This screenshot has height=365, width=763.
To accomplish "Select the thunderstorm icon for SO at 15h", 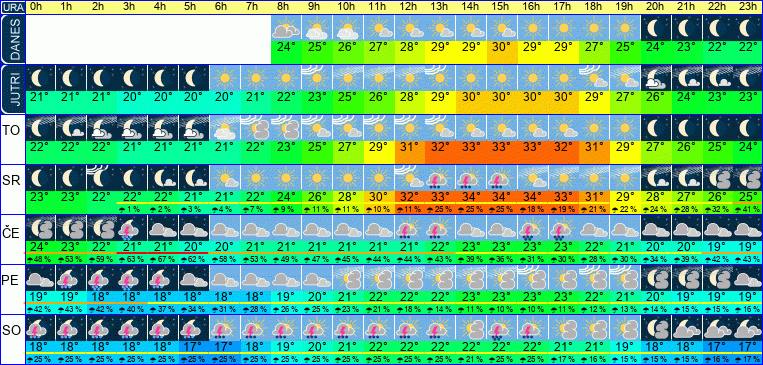I will tap(502, 328).
